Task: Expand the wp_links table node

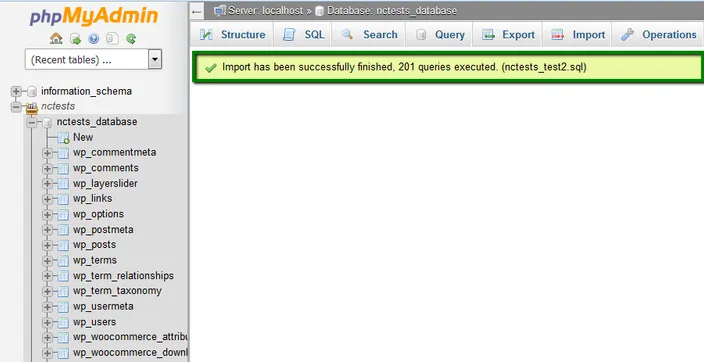Action: 47,199
